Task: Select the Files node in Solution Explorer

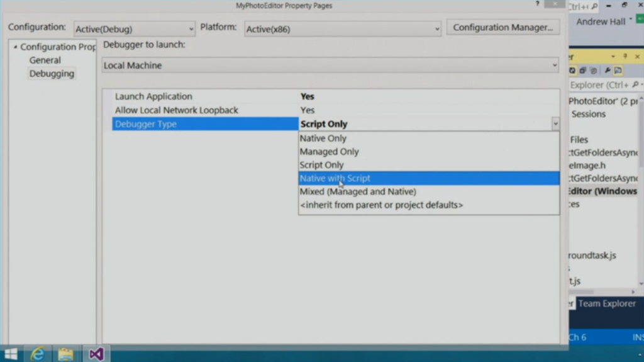Action: (x=579, y=140)
